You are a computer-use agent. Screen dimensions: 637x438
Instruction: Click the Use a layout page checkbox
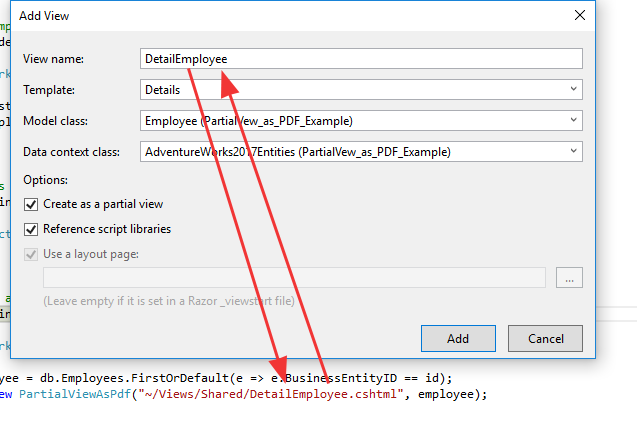(31, 254)
